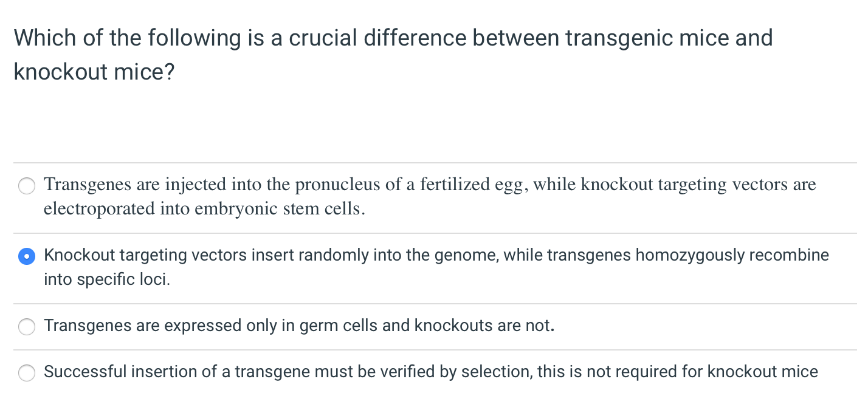Click the line 'into specific loci.'
This screenshot has width=868, height=407.
click(106, 280)
